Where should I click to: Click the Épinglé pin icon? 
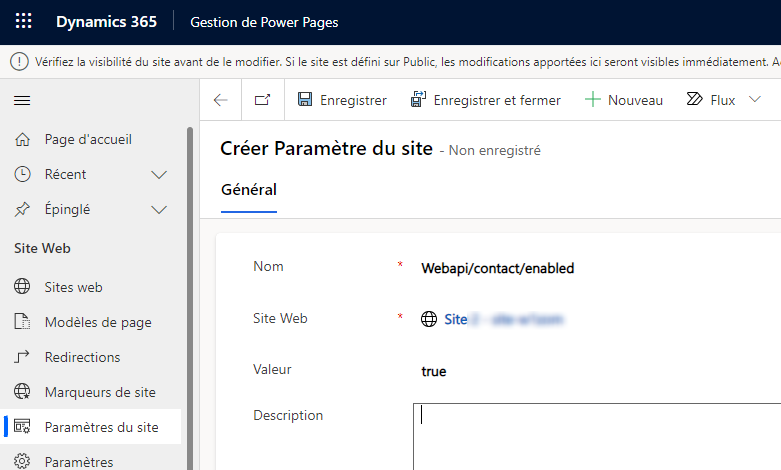pos(22,209)
